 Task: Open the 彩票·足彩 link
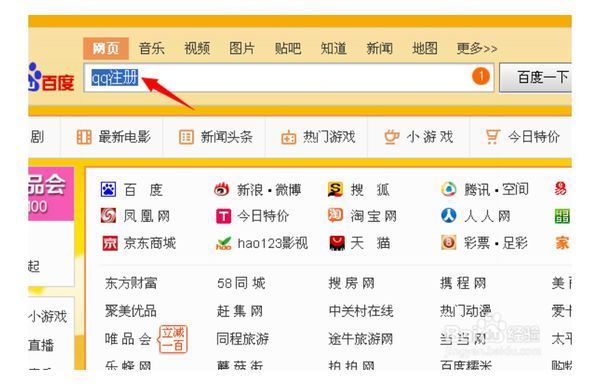point(496,243)
